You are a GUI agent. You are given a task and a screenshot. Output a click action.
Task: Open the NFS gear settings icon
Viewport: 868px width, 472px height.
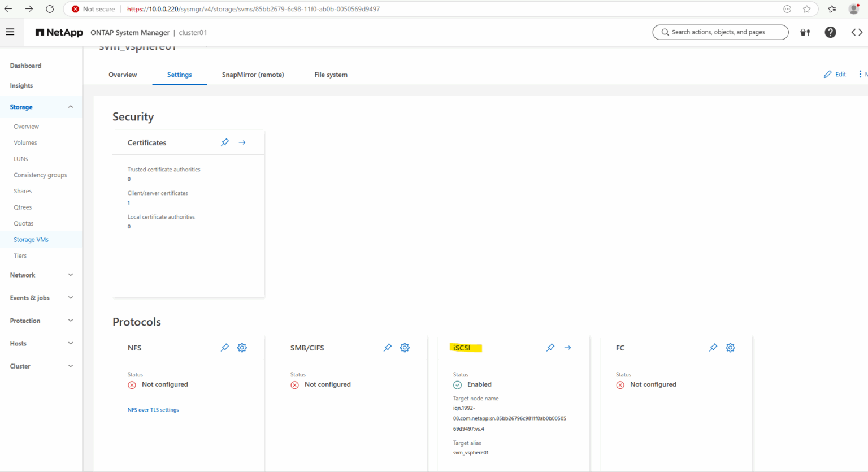(x=242, y=347)
